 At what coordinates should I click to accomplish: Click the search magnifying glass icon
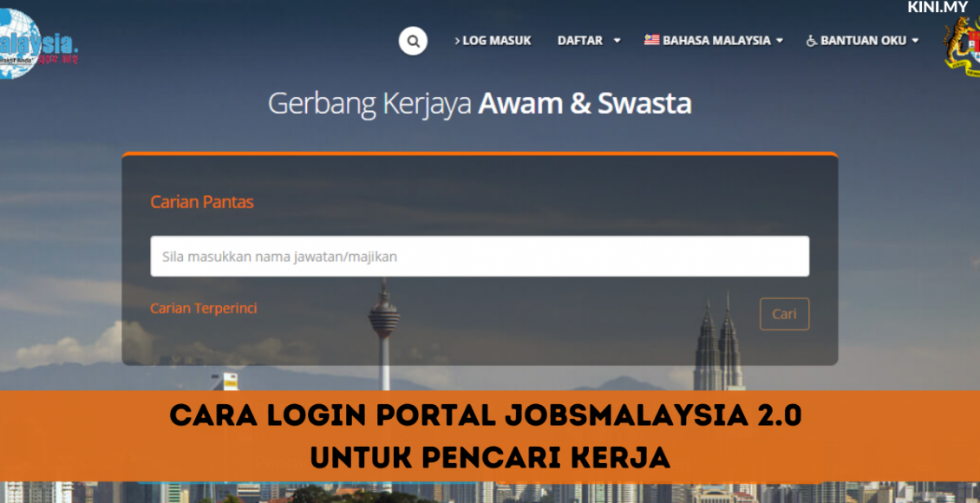point(411,40)
